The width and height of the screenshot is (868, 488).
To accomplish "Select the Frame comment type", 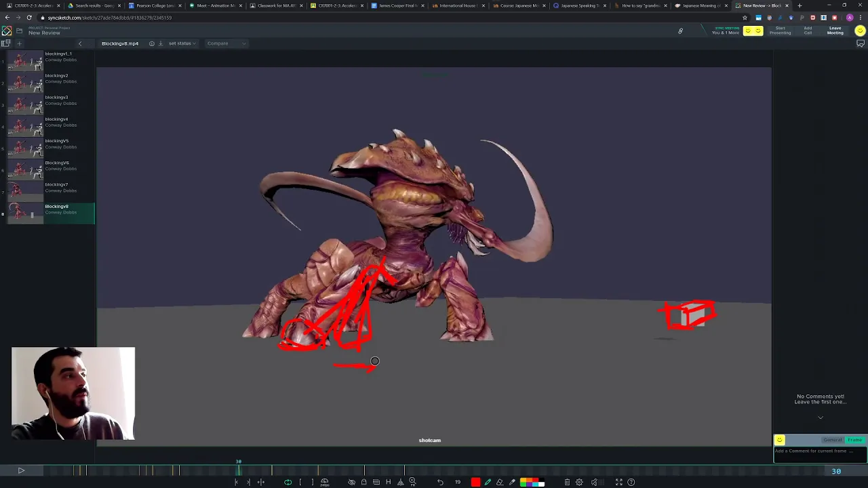I will pos(854,440).
